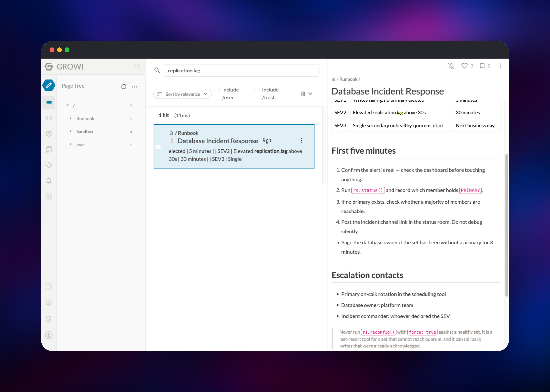Click the 'First five minutes' heading
Viewport: 550px width, 392px height.
pyautogui.click(x=363, y=151)
